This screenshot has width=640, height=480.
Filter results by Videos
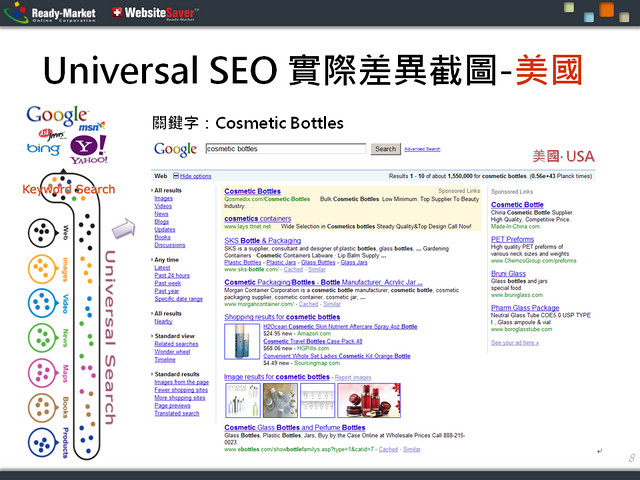163,206
